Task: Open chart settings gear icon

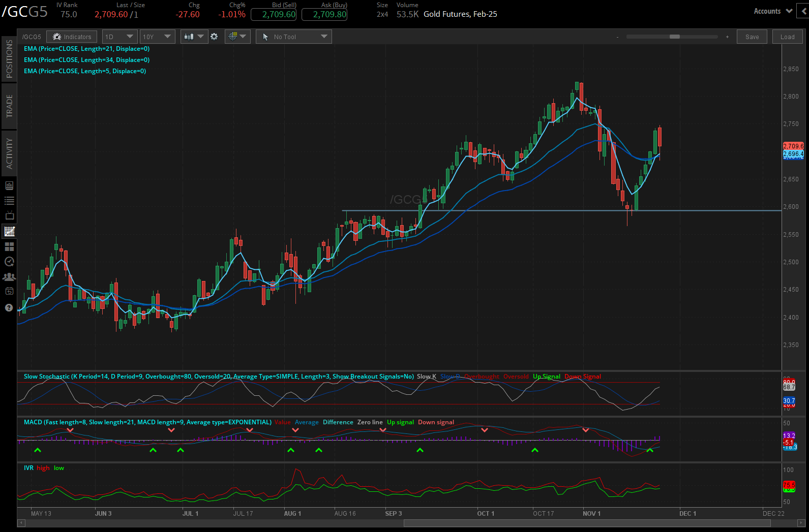Action: [214, 37]
